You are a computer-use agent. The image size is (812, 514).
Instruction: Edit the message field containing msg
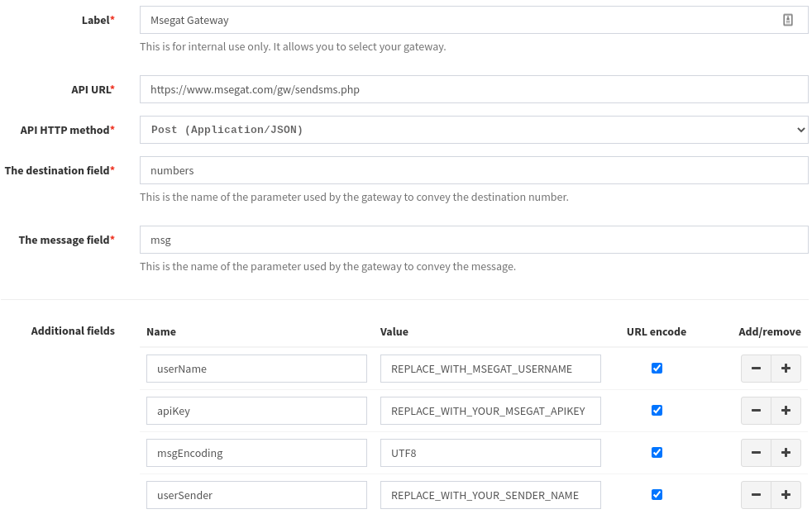click(x=474, y=240)
